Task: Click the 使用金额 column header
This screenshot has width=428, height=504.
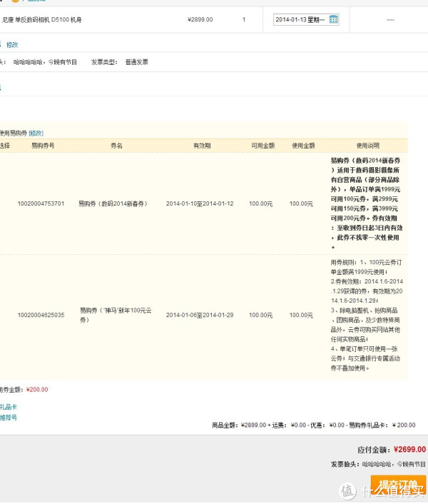Action: [303, 146]
